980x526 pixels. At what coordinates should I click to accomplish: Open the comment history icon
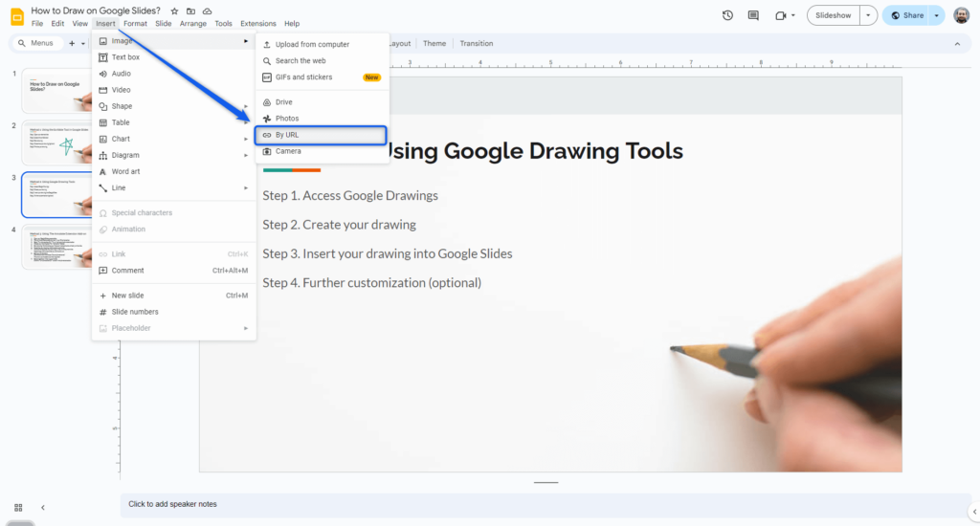[753, 15]
